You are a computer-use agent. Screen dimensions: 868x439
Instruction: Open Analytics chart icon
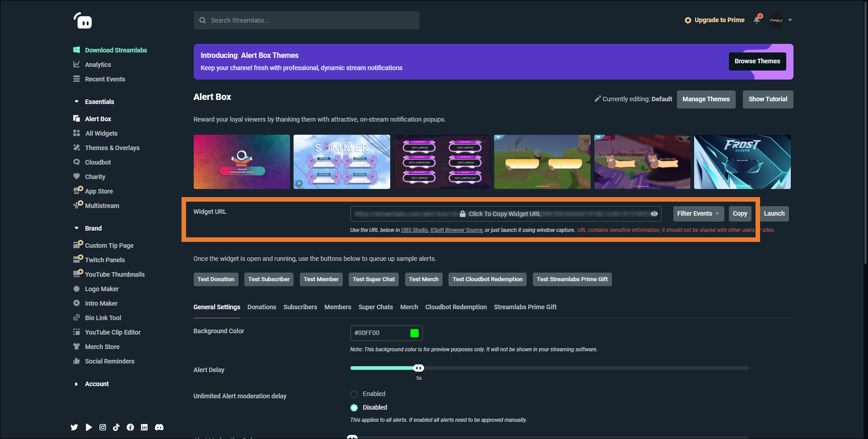pos(77,64)
